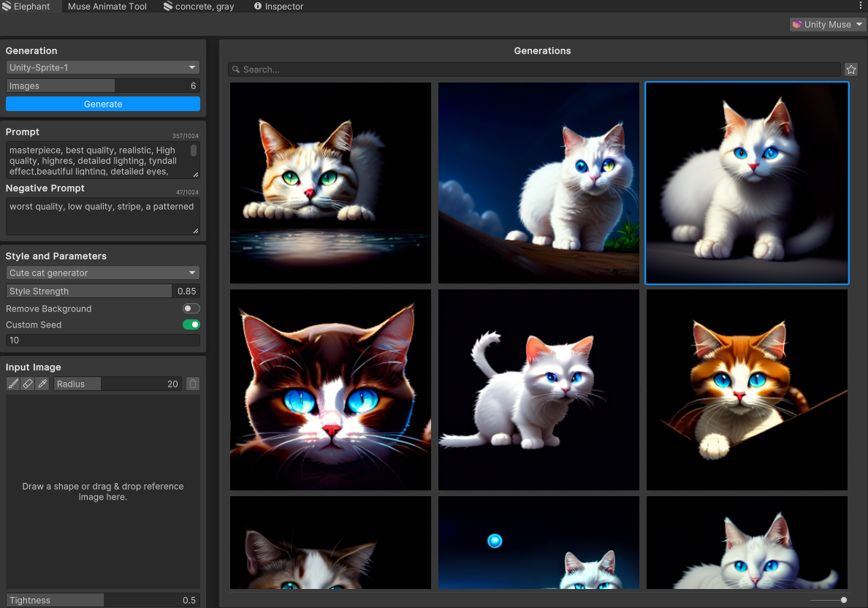Disable the Custom Seed switch
Image resolution: width=868 pixels, height=608 pixels.
[x=191, y=324]
